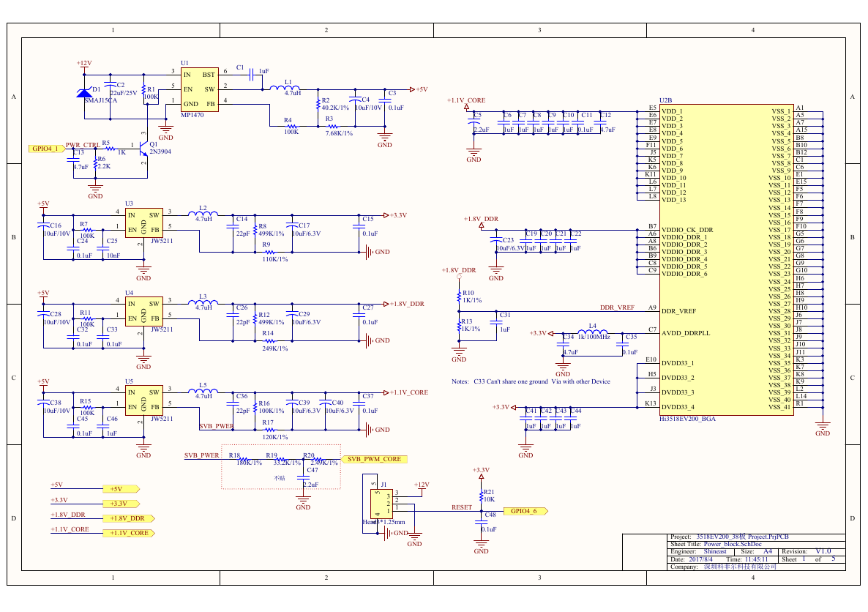Screen dimensions: 868x612
Task: Select the 2N3904 transistor part name
Action: [x=160, y=152]
